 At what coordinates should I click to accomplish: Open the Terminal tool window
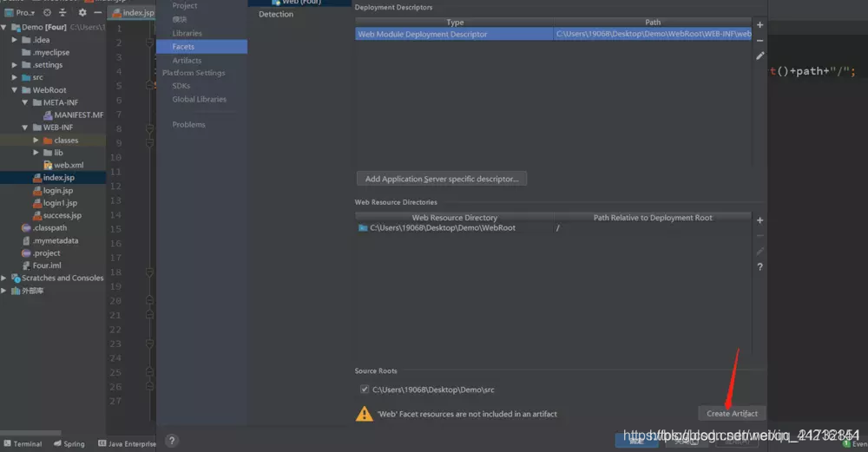(x=23, y=443)
